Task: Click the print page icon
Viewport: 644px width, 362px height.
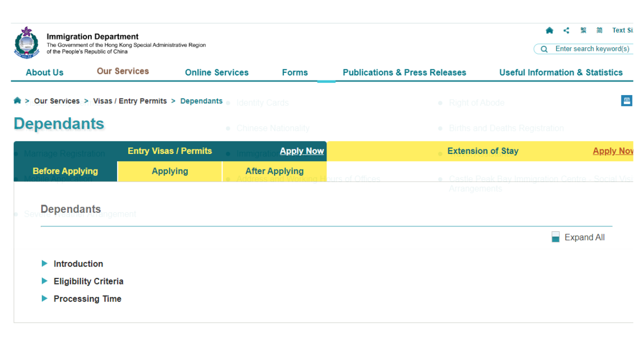Action: (x=626, y=101)
